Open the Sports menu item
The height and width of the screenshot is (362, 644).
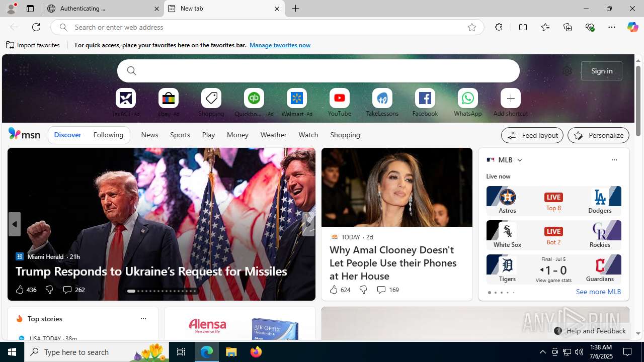coord(180,135)
